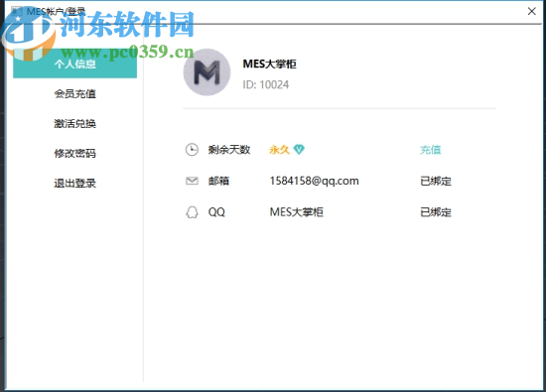Open the 会员充值 section

click(74, 93)
